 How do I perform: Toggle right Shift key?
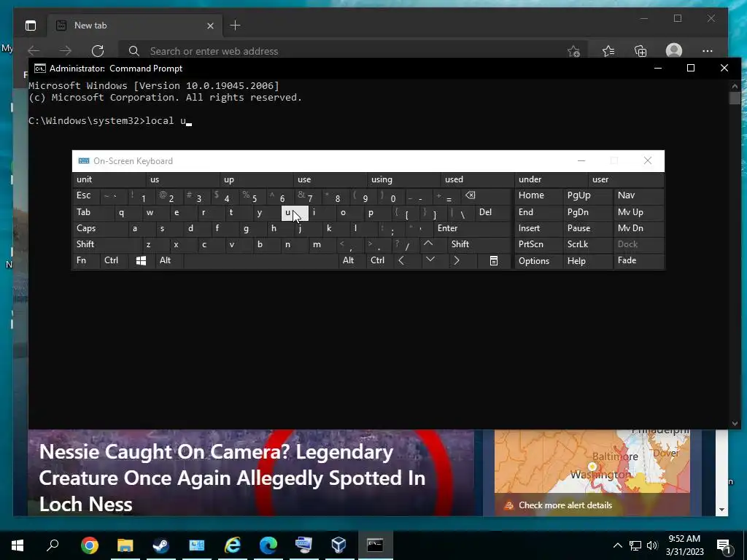click(480, 244)
